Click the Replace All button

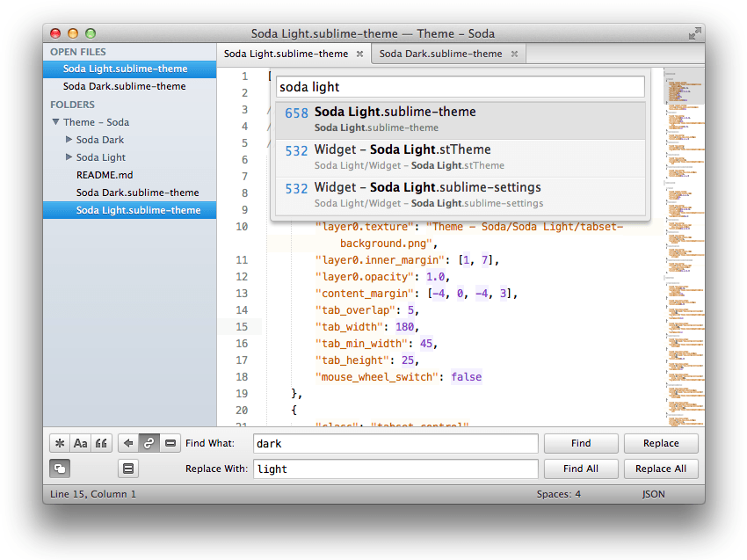pos(661,469)
